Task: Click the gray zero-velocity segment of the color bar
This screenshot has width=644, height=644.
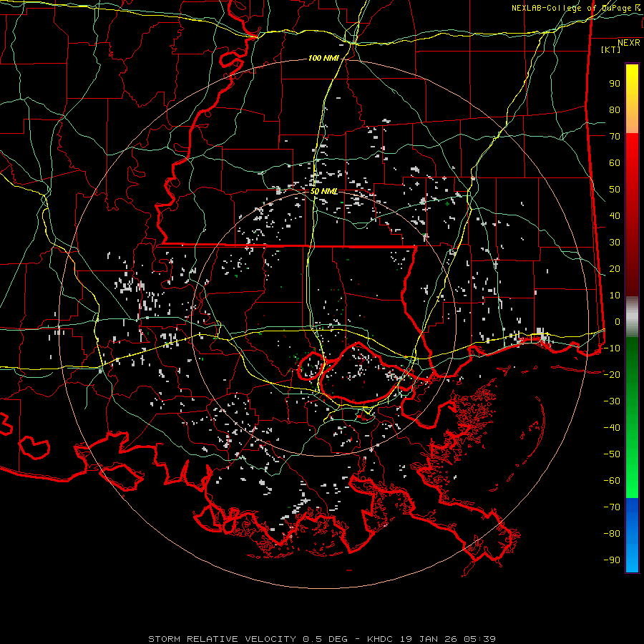Action: pos(632,317)
